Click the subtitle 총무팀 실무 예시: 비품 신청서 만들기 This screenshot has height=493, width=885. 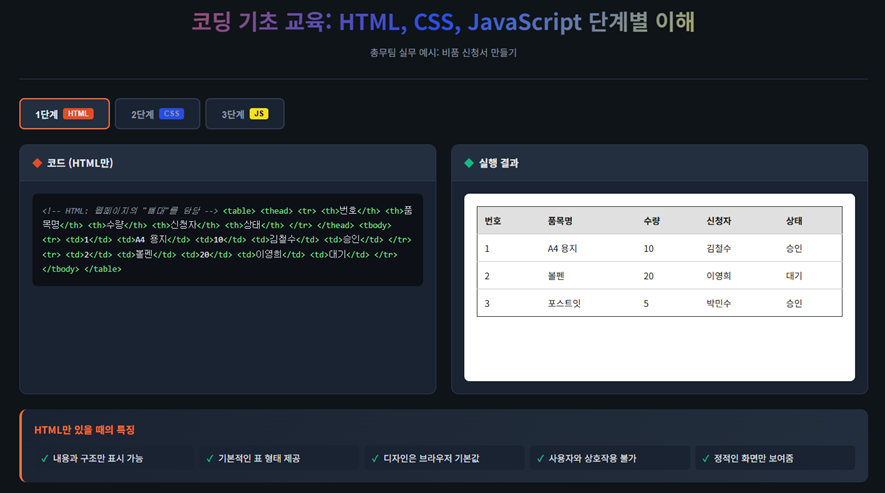coord(442,52)
